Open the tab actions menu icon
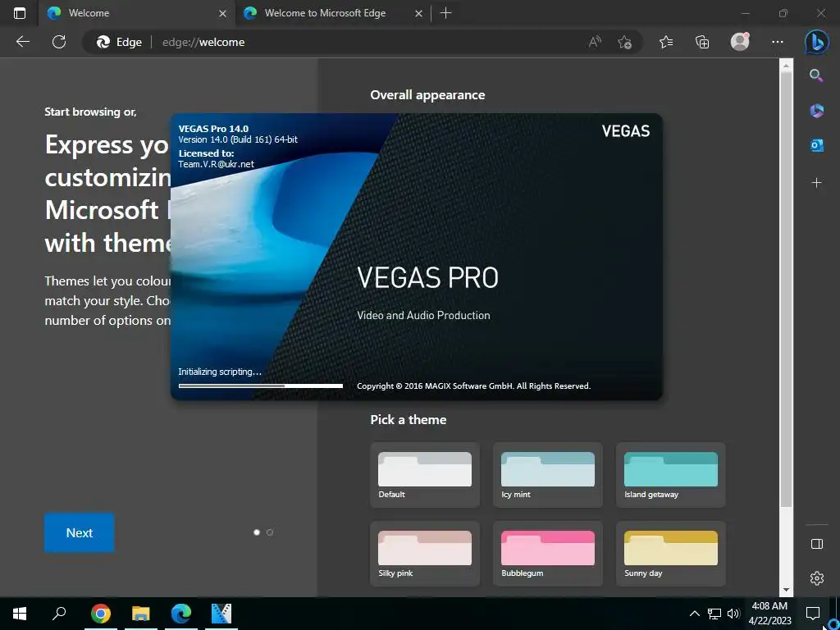This screenshot has width=840, height=630. tap(20, 13)
